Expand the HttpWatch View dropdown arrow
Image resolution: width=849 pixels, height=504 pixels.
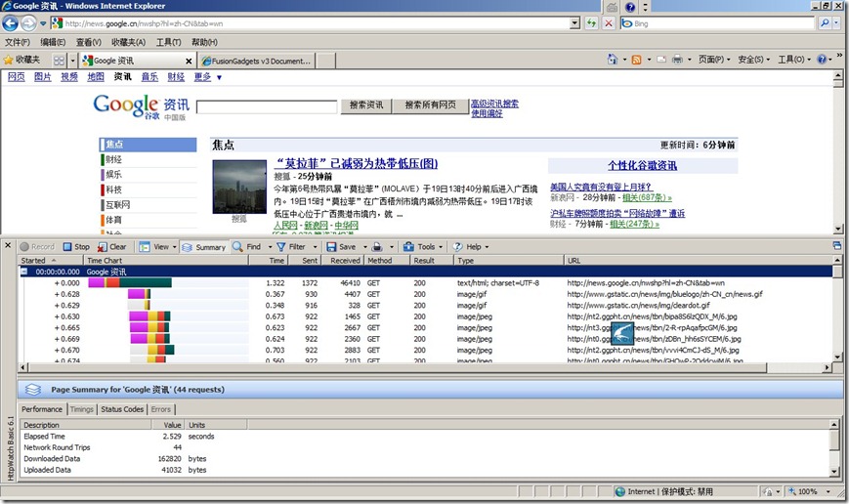coord(174,247)
